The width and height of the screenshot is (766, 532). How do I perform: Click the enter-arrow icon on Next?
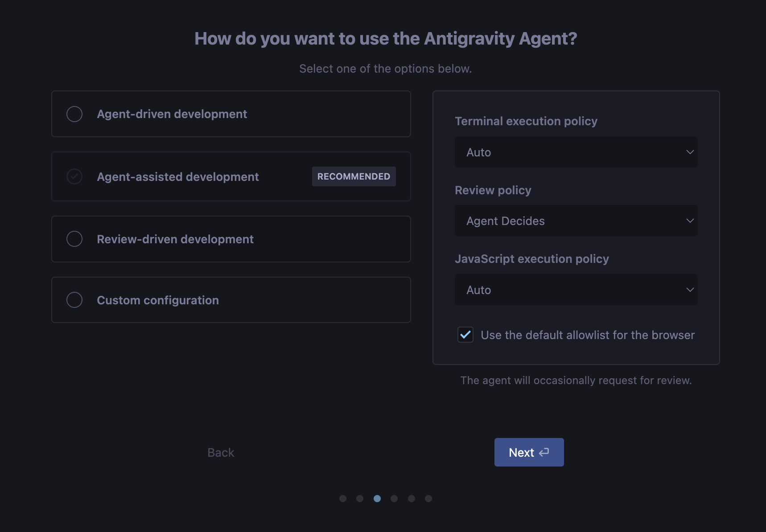point(544,453)
